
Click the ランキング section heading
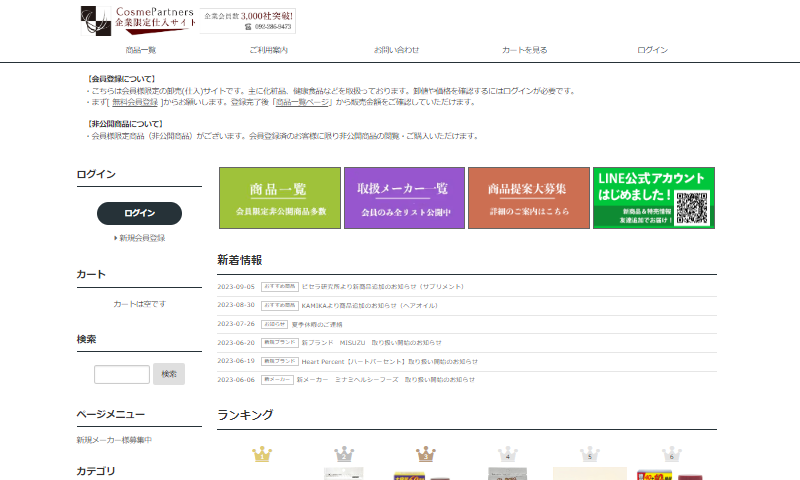[245, 415]
